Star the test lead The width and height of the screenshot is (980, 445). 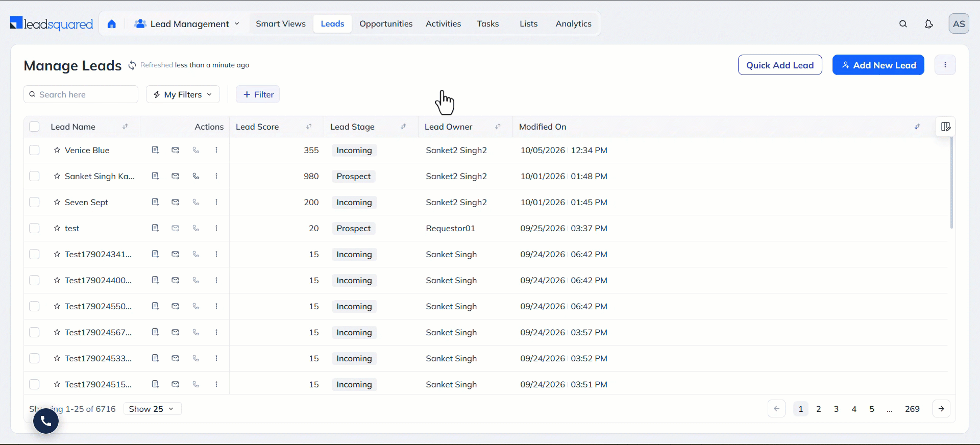tap(57, 228)
